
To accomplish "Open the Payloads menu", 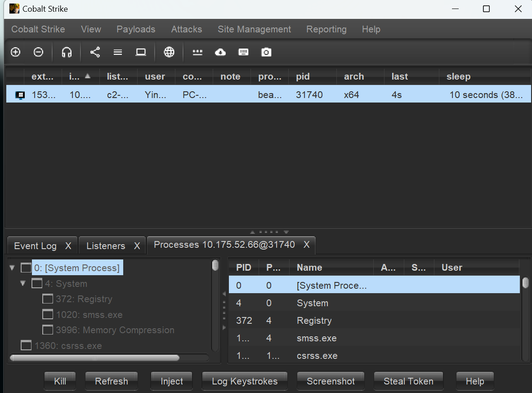I will (x=136, y=29).
